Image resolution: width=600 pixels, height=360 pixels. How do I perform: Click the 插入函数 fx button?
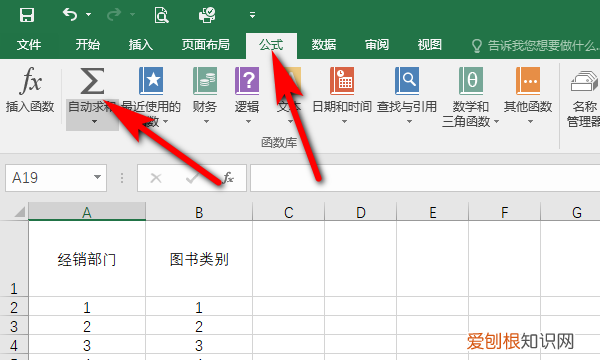(x=30, y=91)
